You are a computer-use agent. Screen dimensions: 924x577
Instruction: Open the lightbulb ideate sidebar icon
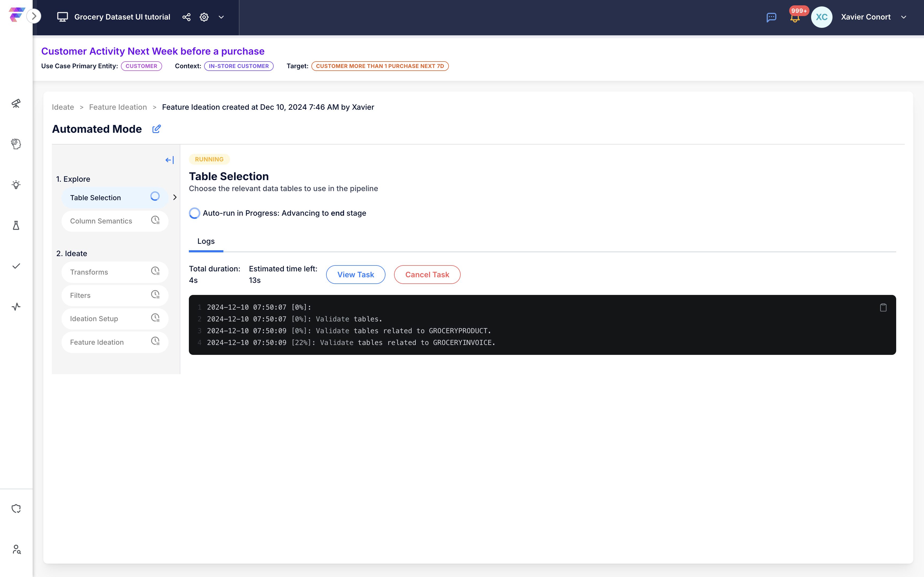(x=16, y=185)
